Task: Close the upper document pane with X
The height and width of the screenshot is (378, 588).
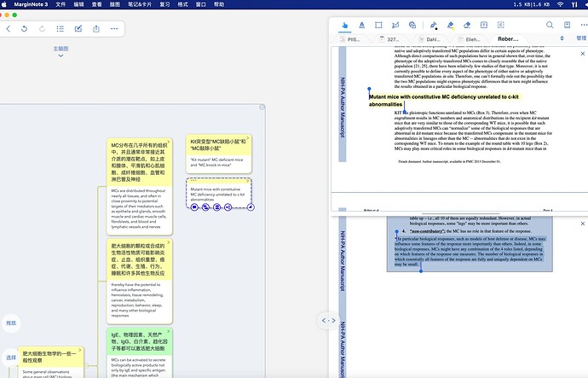Action: click(x=583, y=54)
